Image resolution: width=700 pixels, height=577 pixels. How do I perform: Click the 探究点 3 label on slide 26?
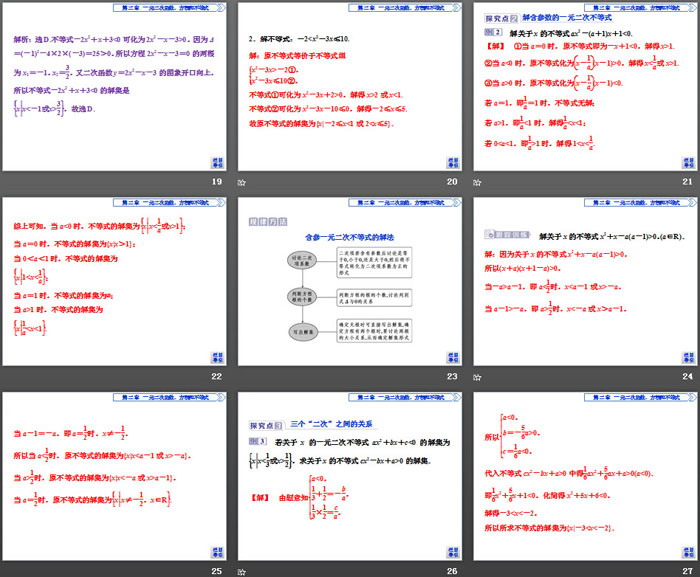(266, 426)
